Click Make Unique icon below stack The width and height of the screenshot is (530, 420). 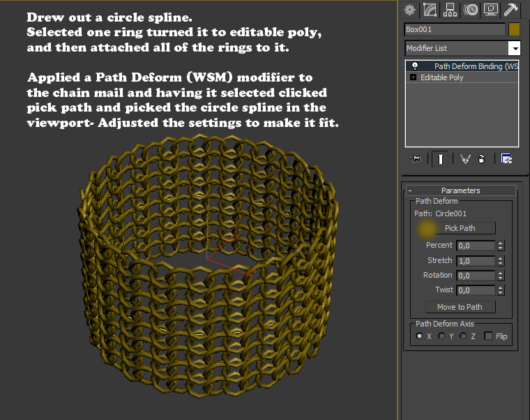point(465,159)
